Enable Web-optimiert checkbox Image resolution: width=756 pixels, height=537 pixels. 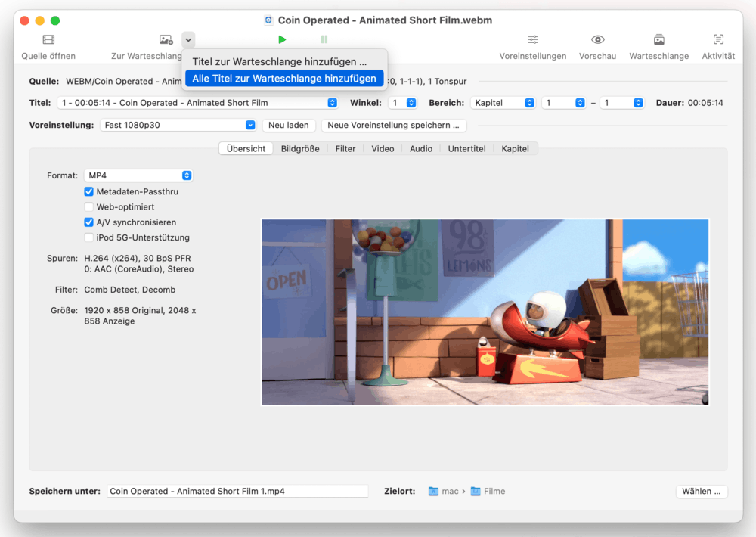pos(89,207)
